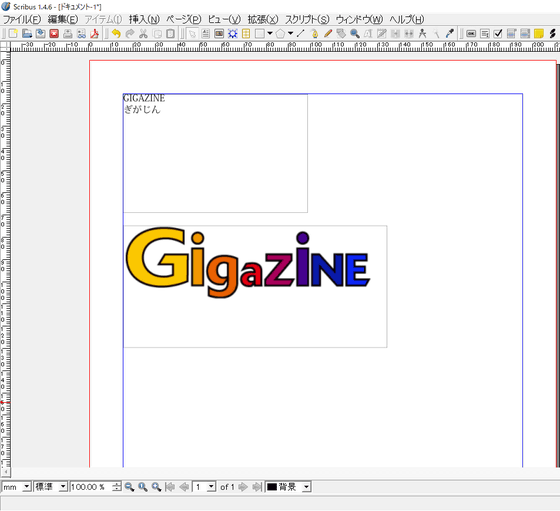
Task: Open the 拡張(X) menu
Action: coord(263,19)
